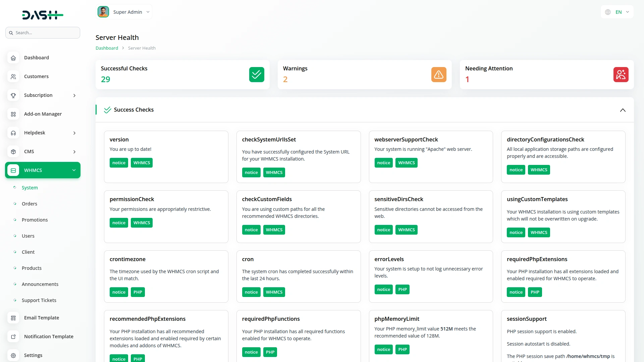Click the Customers people icon
The width and height of the screenshot is (644, 362).
click(x=13, y=76)
